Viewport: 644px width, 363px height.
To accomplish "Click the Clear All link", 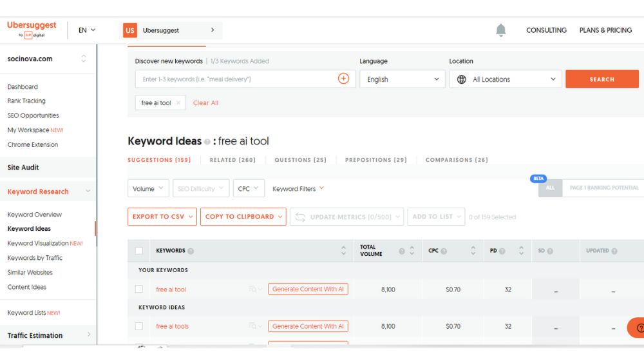I will pos(206,103).
